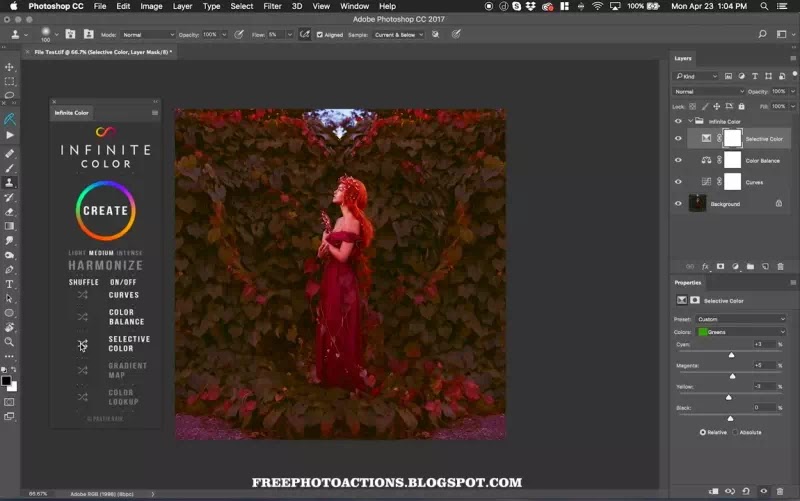The image size is (800, 501).
Task: Select the Rectangular Marquee tool
Action: click(x=9, y=81)
